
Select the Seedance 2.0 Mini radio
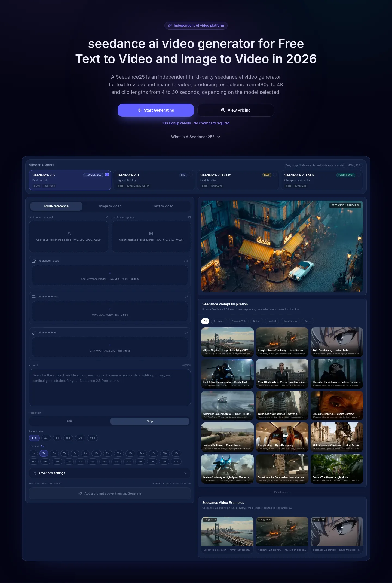(x=359, y=175)
